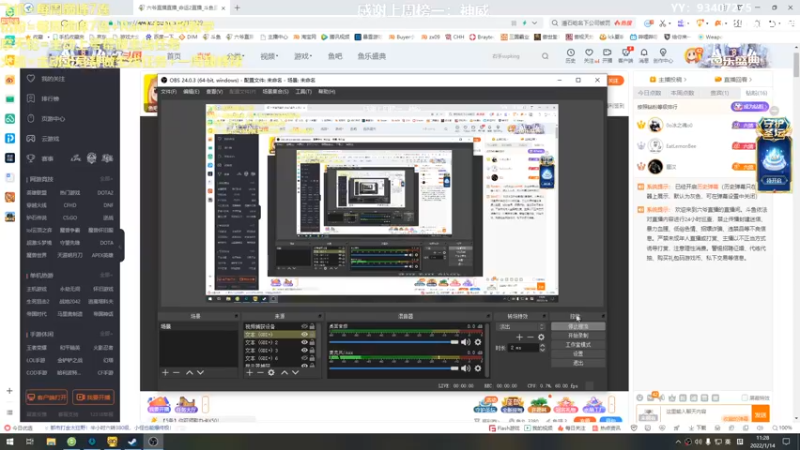This screenshot has height=450, width=800.
Task: Click the 停止推流 button in OBS controls
Action: point(578,327)
